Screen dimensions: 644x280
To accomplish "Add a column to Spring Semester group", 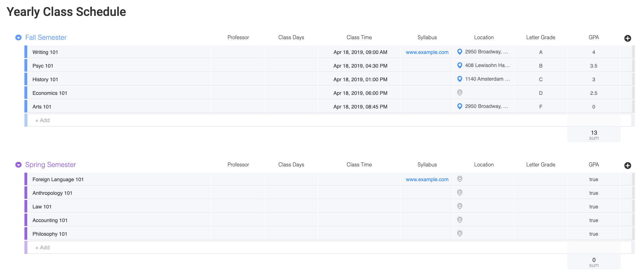I will (x=628, y=166).
